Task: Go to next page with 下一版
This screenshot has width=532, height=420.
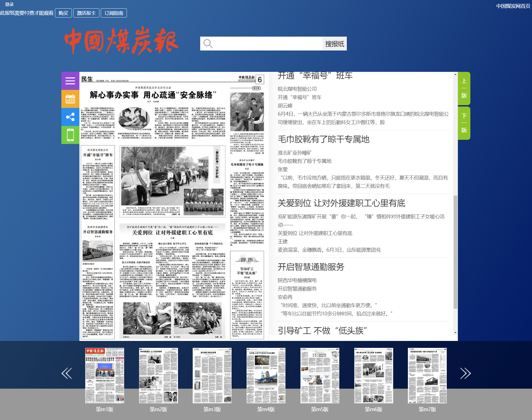Action: pyautogui.click(x=464, y=123)
